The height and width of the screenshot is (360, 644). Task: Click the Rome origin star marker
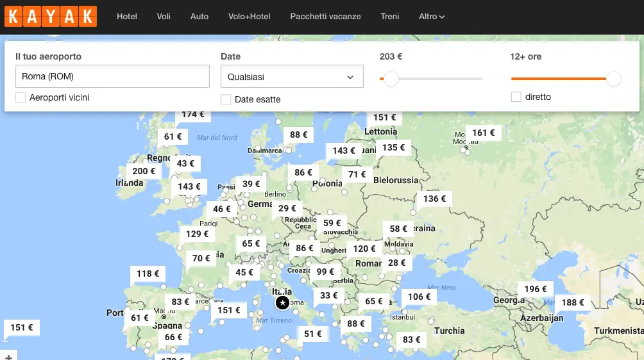click(x=282, y=303)
